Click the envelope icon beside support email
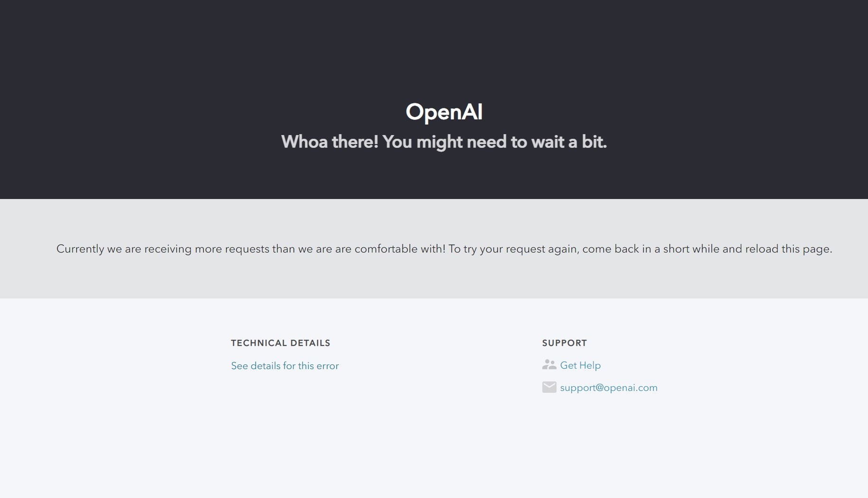 549,387
